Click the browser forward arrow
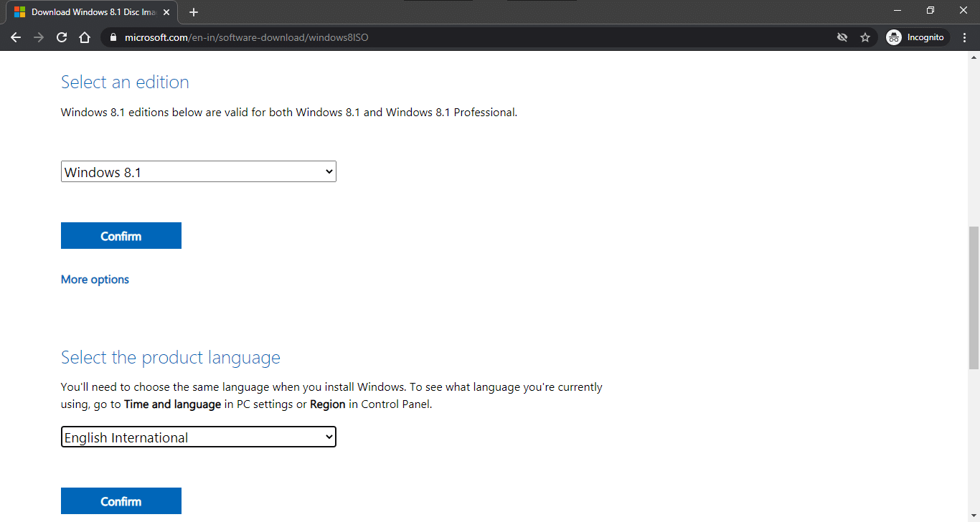The width and height of the screenshot is (980, 522). pyautogui.click(x=39, y=37)
